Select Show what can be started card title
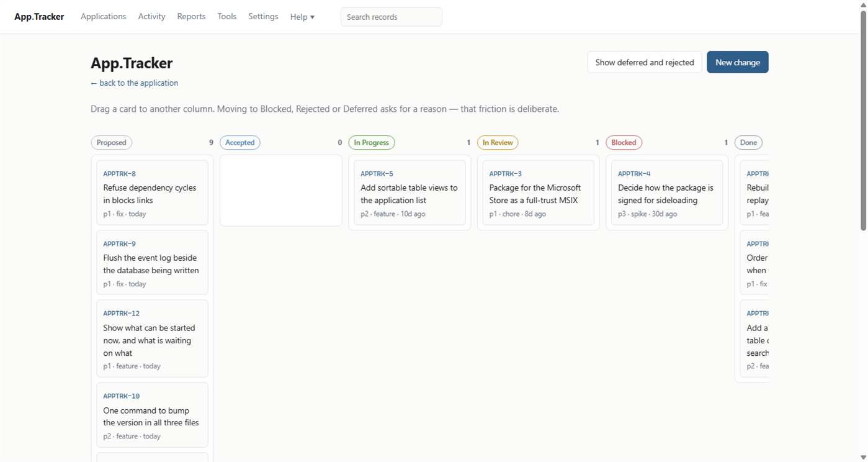The width and height of the screenshot is (868, 462). (x=149, y=340)
